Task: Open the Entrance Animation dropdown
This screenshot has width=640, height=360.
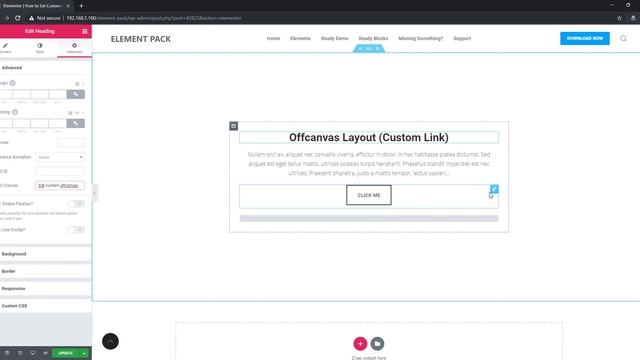Action: [x=60, y=157]
